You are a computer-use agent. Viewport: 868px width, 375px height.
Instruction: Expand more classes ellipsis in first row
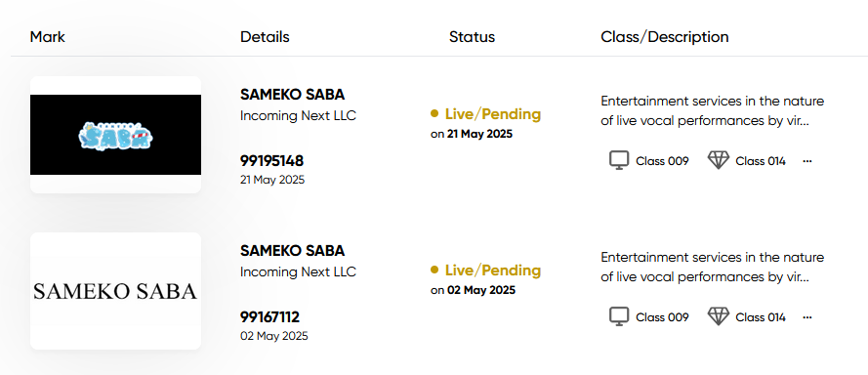[x=807, y=161]
